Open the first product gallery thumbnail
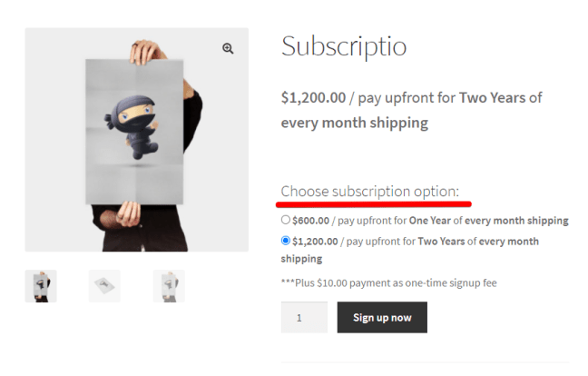This screenshot has width=588, height=376. click(41, 285)
